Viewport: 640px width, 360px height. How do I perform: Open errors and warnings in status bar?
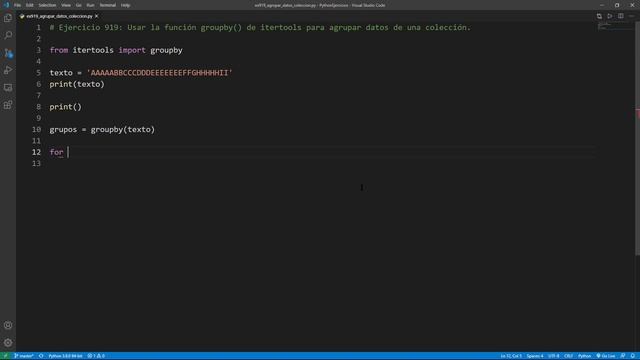point(96,356)
